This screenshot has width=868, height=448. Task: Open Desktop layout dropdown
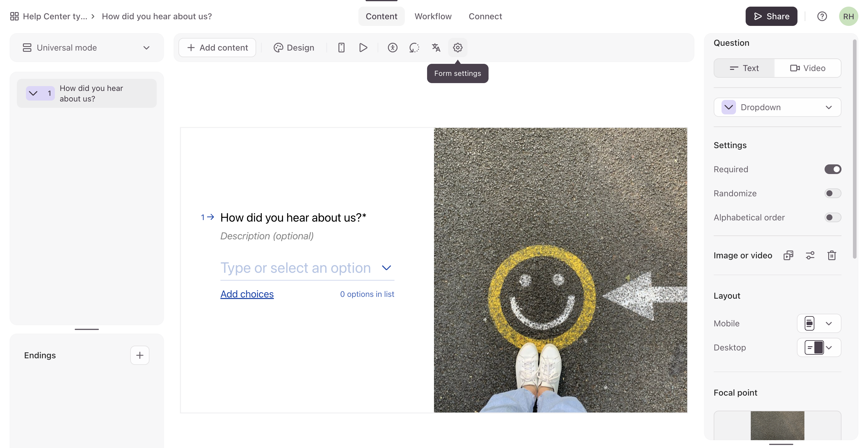(x=819, y=347)
